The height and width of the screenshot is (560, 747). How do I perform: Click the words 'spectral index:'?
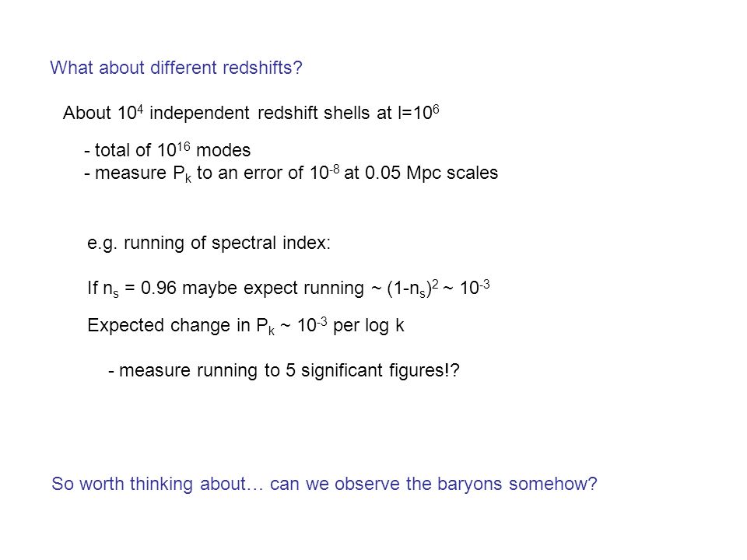[271, 243]
